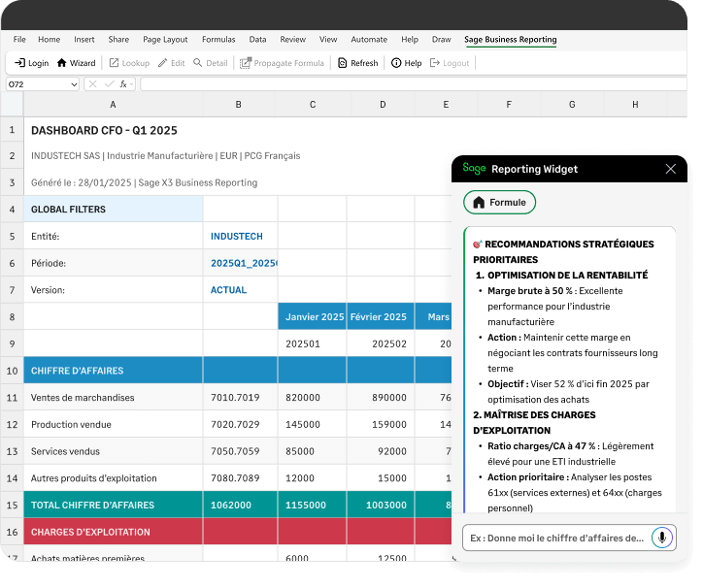Click the CHIFFRE D'AFFAIRES section row

coord(237,371)
